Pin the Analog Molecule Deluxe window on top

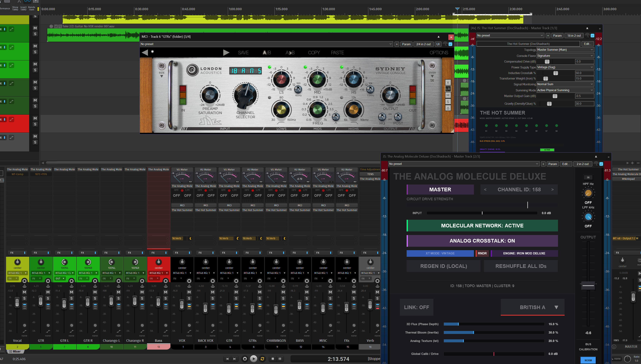(x=596, y=157)
